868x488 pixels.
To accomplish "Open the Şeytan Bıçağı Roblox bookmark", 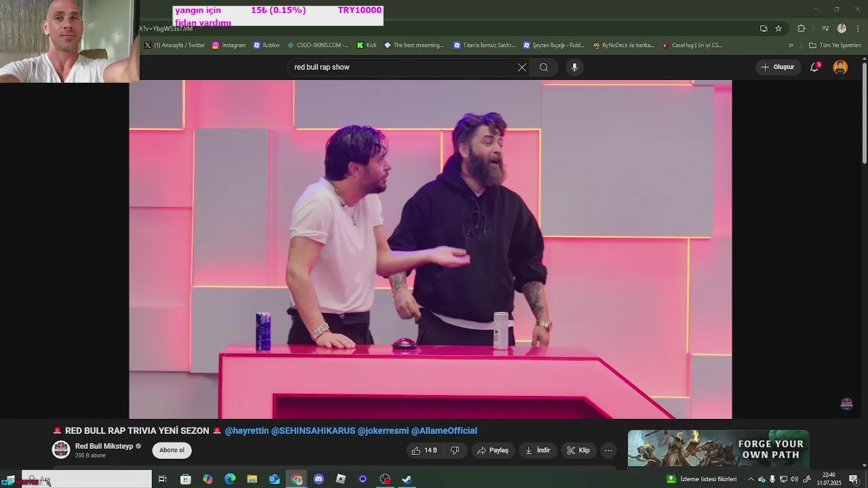I will (x=553, y=45).
